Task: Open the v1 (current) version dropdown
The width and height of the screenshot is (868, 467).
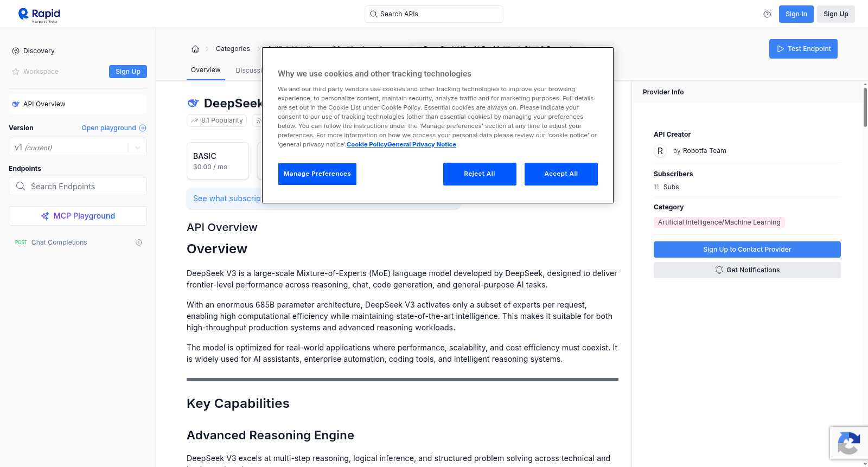Action: click(x=78, y=148)
